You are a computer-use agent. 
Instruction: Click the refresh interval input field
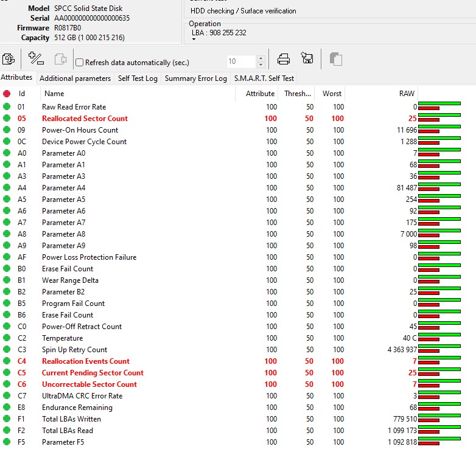240,62
